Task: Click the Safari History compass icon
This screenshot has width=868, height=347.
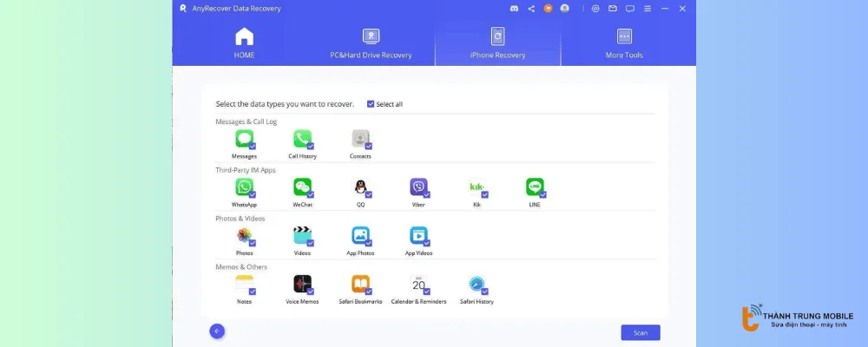Action: pos(477,284)
